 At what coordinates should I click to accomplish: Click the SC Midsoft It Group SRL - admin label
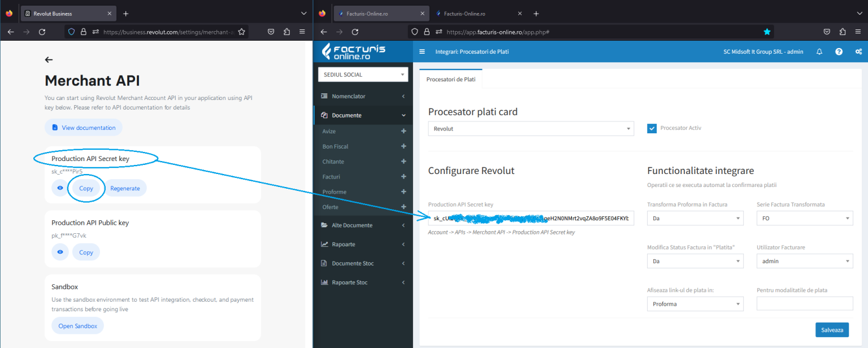(763, 52)
